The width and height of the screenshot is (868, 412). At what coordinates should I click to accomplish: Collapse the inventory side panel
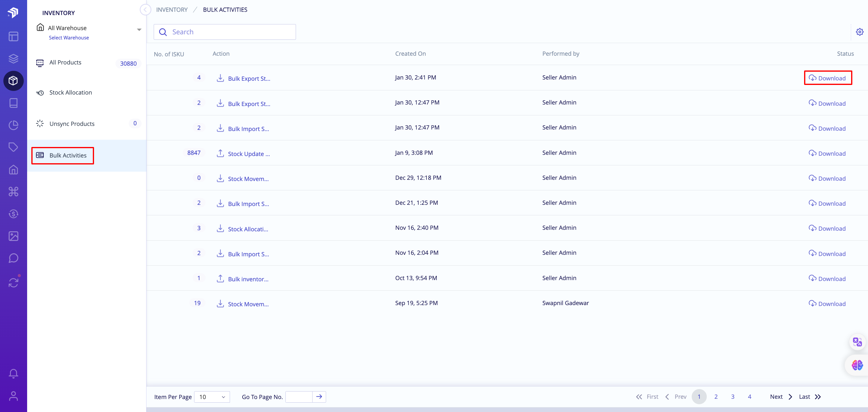click(x=145, y=10)
